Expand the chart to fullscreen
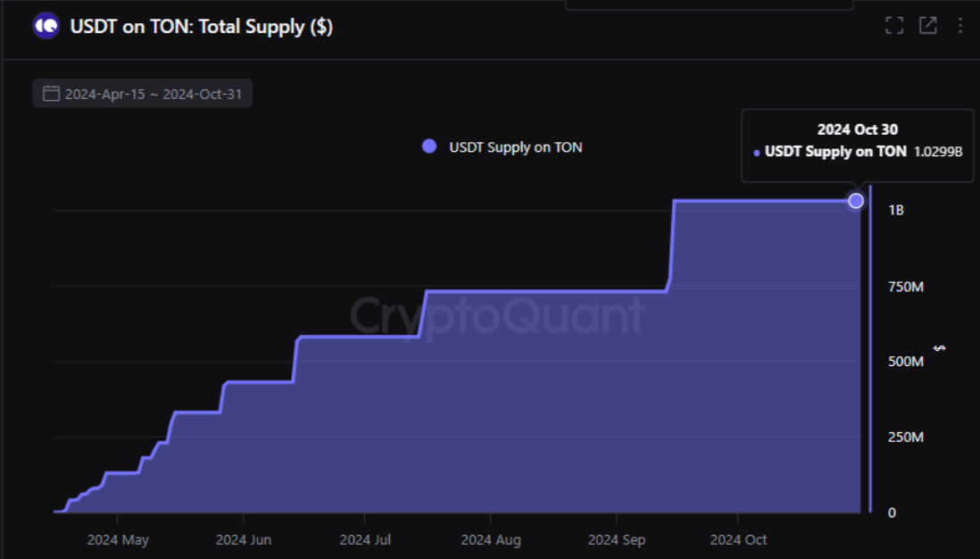980x559 pixels. coord(894,25)
